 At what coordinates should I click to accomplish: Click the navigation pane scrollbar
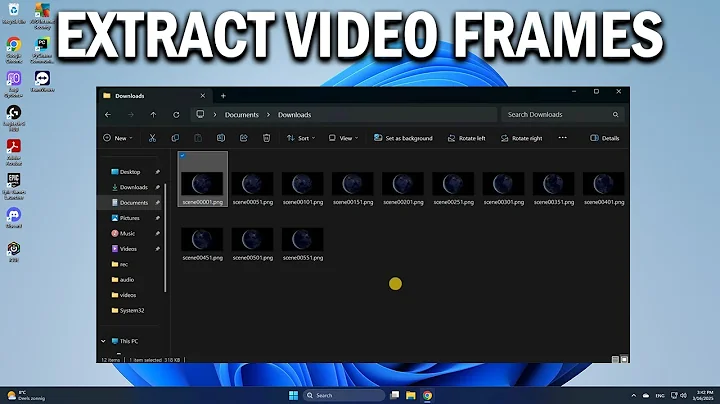tap(165, 237)
